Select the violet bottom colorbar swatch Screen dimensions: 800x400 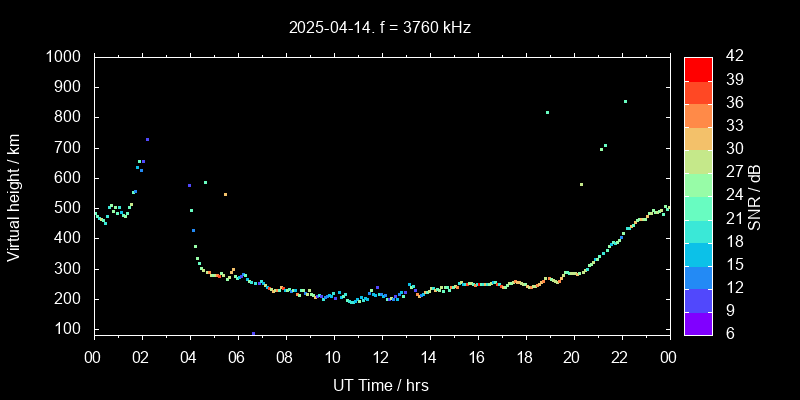click(x=698, y=322)
